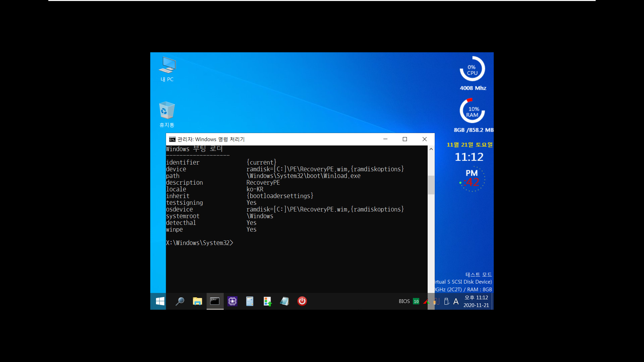The image size is (644, 362).
Task: Click the {bootloadersettings} inherit value
Action: [x=280, y=196]
